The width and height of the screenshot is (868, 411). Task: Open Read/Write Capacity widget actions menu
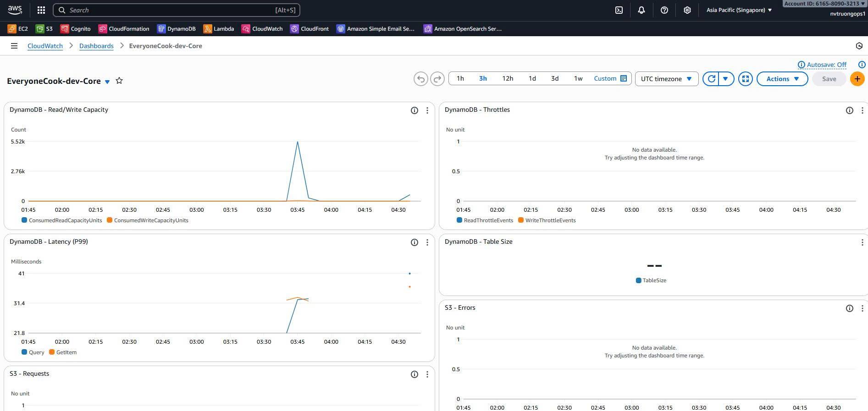tap(427, 110)
